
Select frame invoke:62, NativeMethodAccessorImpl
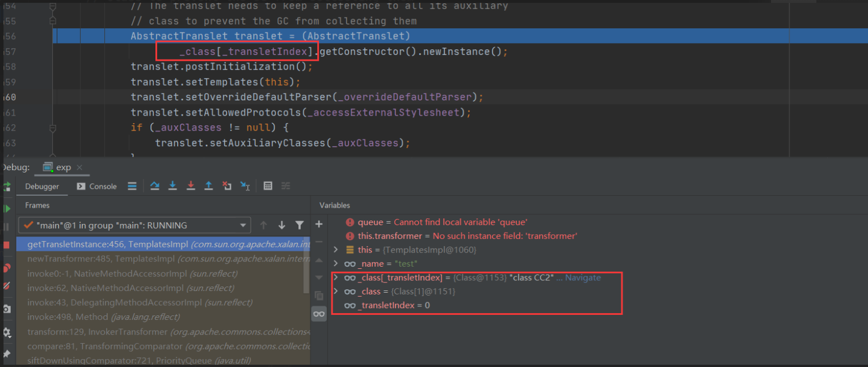point(163,288)
